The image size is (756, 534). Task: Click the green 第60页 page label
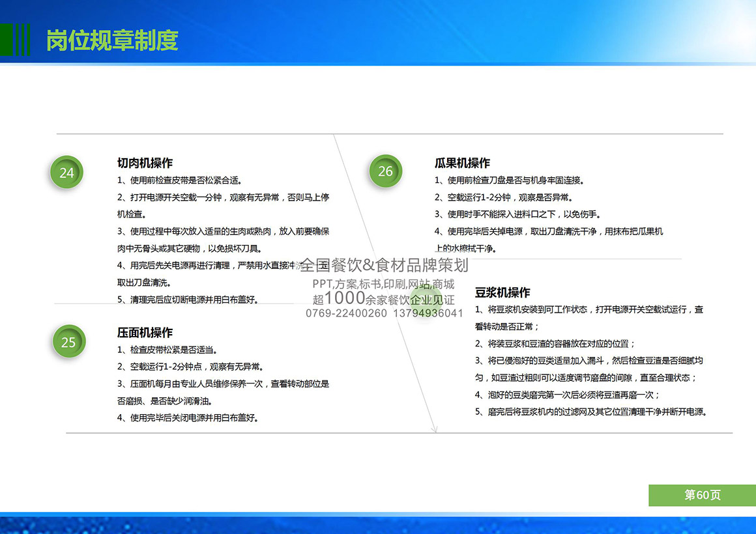[702, 495]
